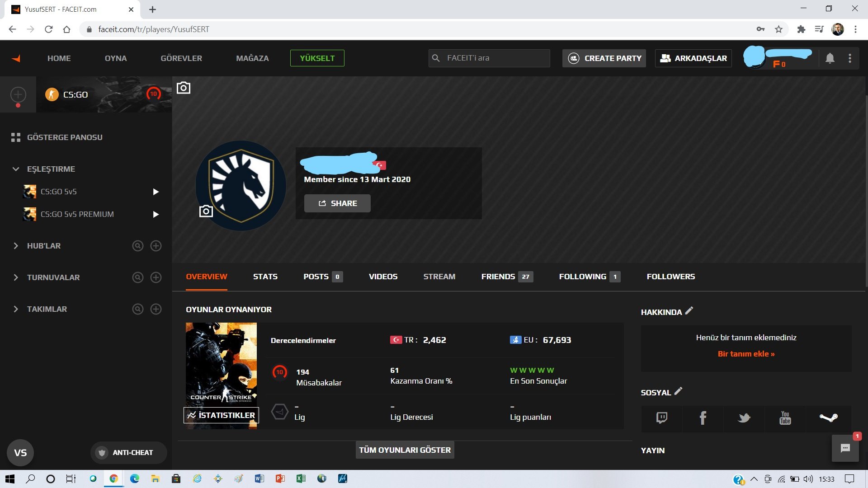Click the Facebook social icon
Image resolution: width=868 pixels, height=488 pixels.
(703, 418)
